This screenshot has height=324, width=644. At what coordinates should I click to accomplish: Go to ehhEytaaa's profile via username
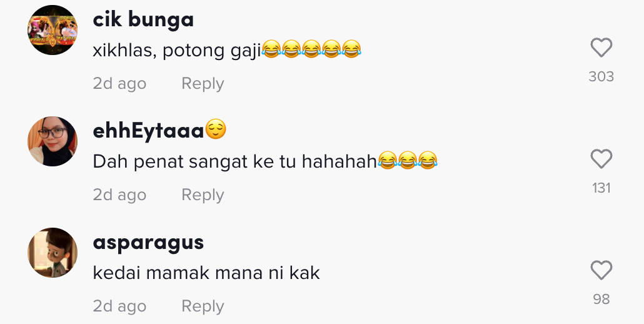(x=149, y=131)
